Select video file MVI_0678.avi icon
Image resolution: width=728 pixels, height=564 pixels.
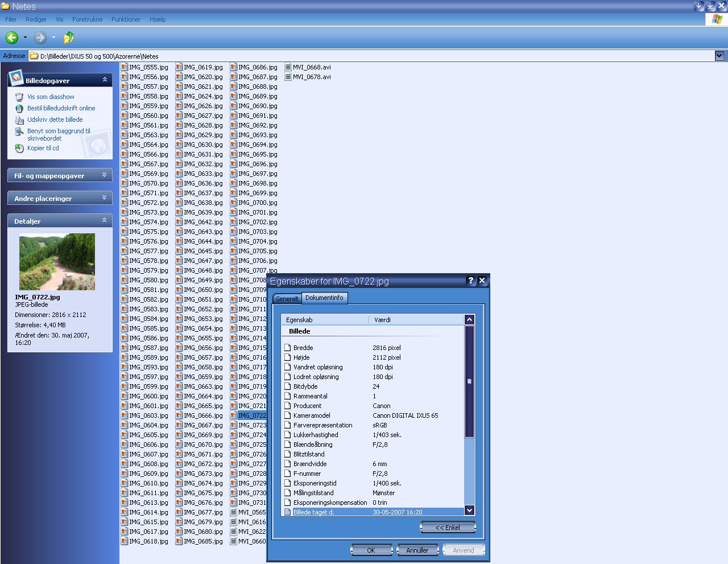[x=288, y=77]
